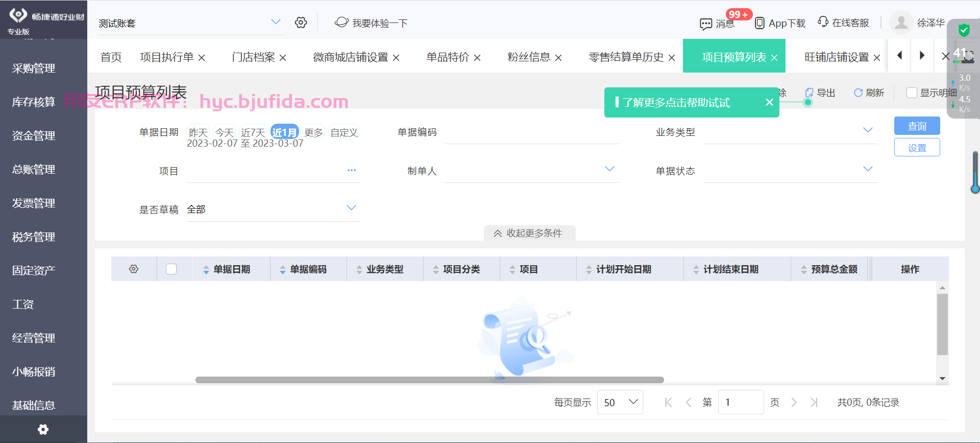The width and height of the screenshot is (980, 443).
Task: Open the 项目 lookup ellipsis icon
Action: click(x=352, y=170)
